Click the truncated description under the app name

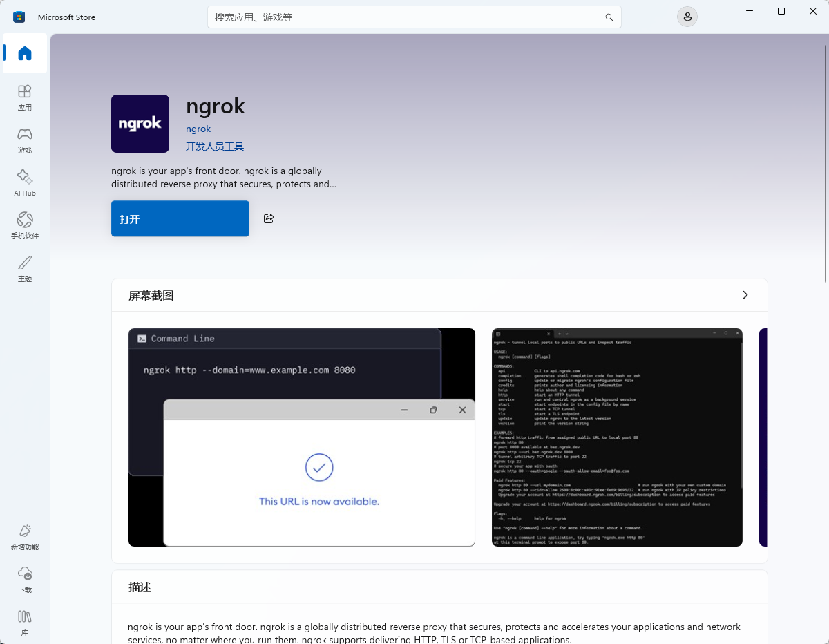pos(224,178)
